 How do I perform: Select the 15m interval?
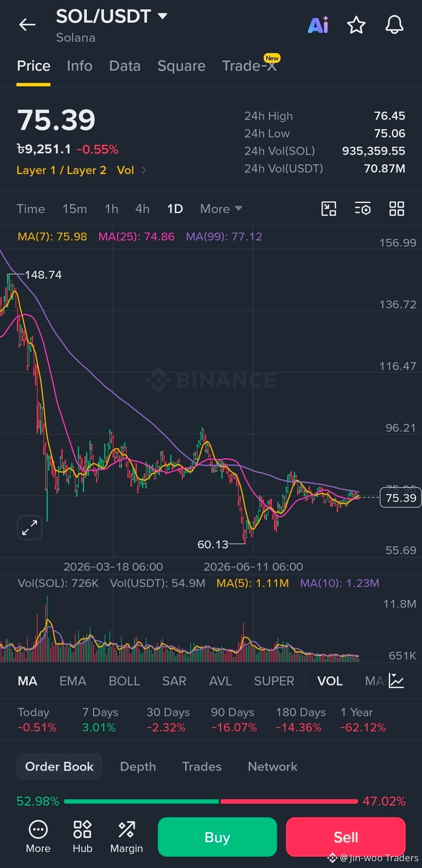tap(75, 209)
